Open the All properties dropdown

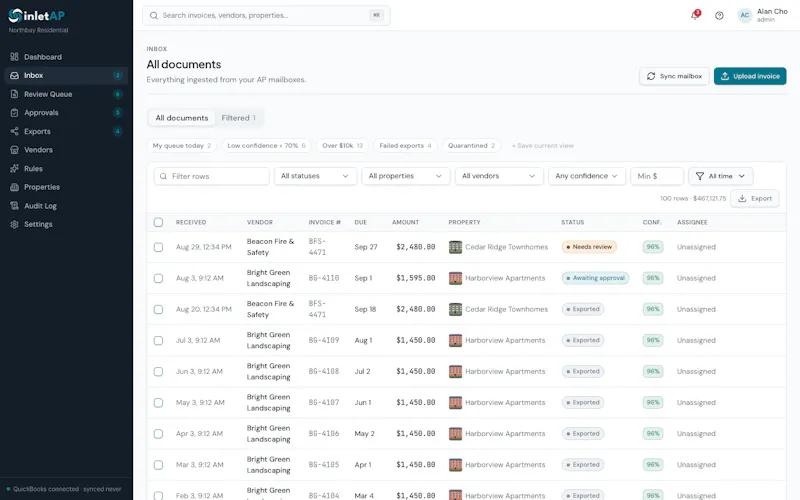(406, 176)
